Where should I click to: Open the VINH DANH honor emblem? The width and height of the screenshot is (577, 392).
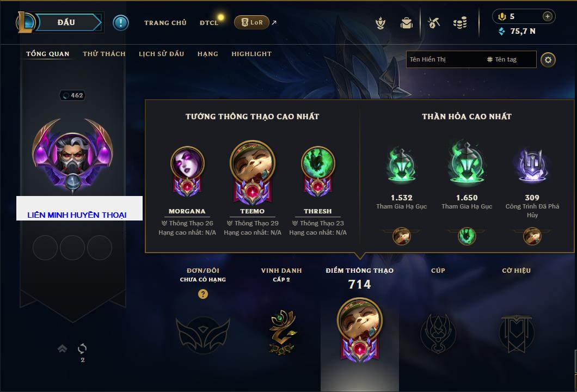click(x=281, y=332)
